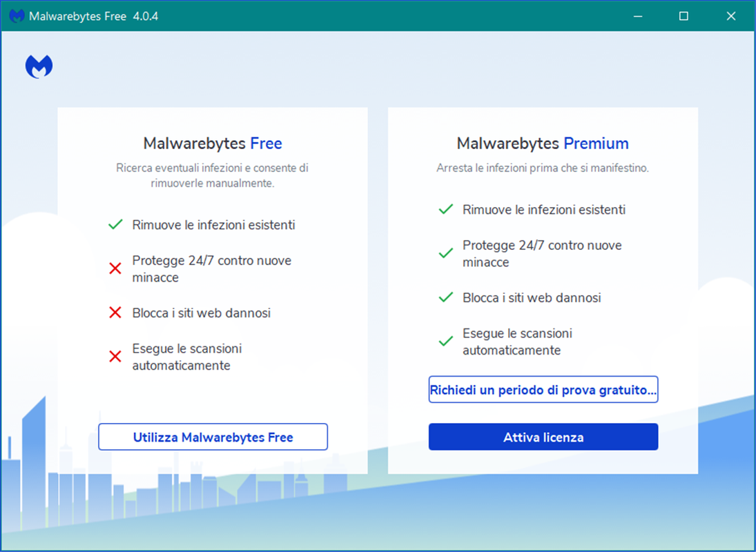The width and height of the screenshot is (756, 552).
Task: Choose 'Utilizza Malwarebytes Free' button
Action: click(213, 437)
